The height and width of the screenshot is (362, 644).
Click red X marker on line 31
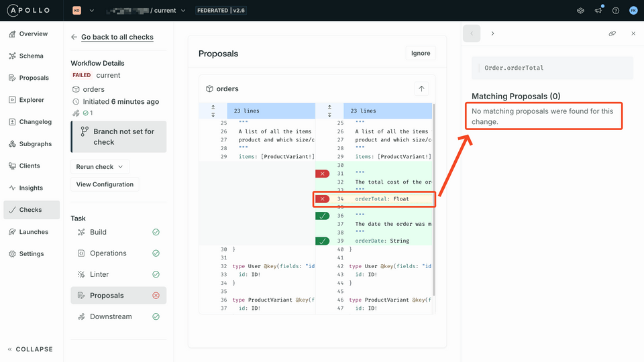(323, 174)
